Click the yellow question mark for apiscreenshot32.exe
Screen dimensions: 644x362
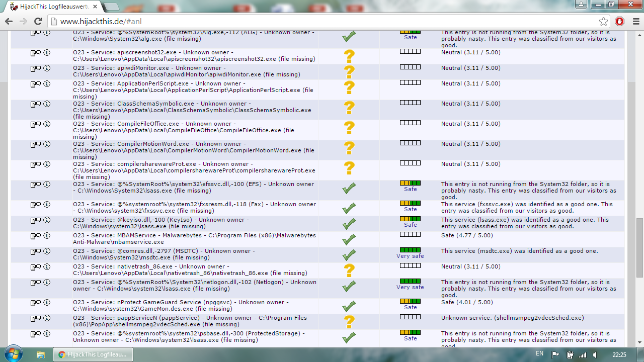[349, 56]
